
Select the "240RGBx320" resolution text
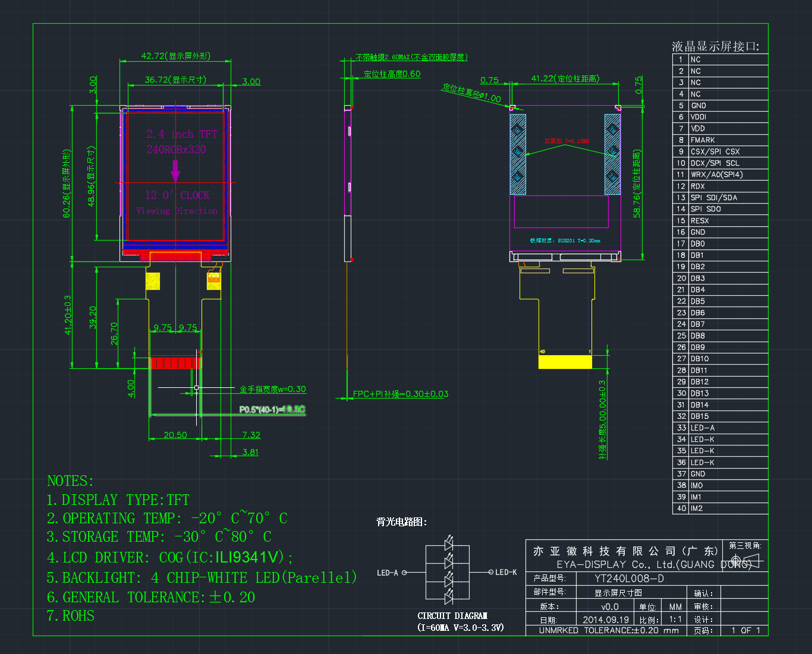click(x=177, y=149)
